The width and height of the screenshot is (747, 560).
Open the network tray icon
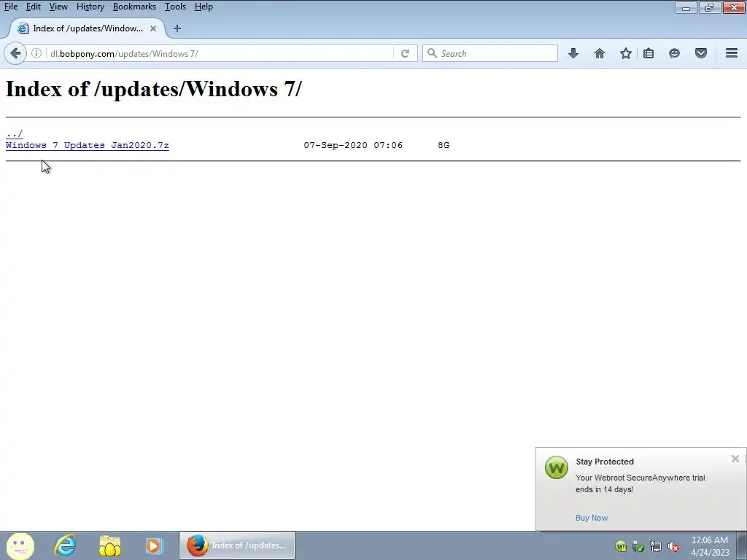point(656,547)
